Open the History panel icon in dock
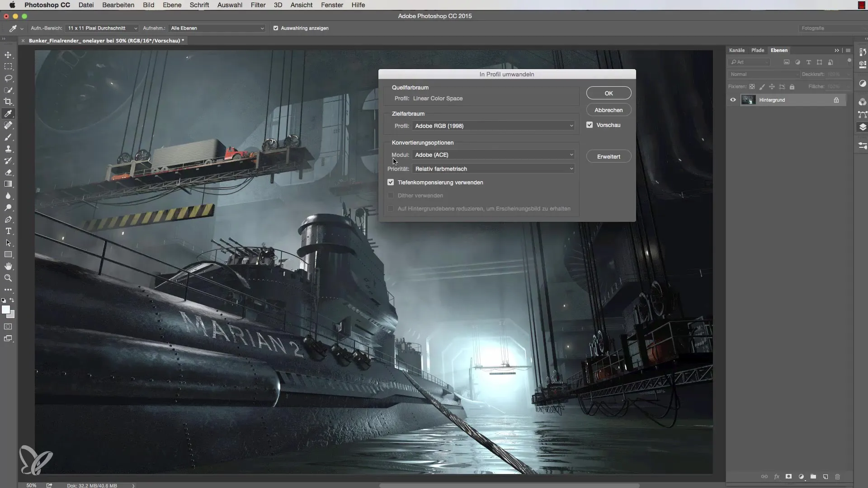The width and height of the screenshot is (868, 488). [x=862, y=52]
